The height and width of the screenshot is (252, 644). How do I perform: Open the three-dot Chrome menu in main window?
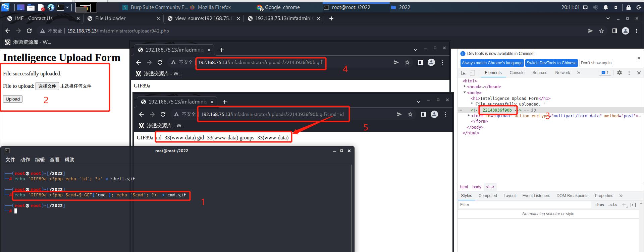[637, 31]
